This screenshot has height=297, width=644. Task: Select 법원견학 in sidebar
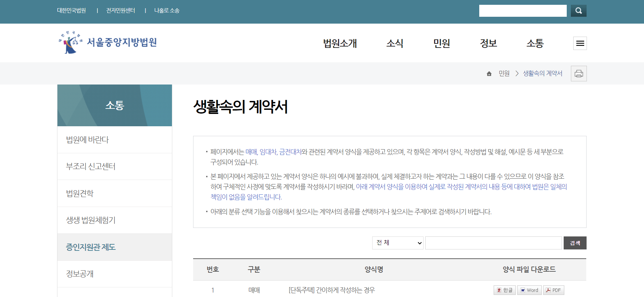(115, 193)
